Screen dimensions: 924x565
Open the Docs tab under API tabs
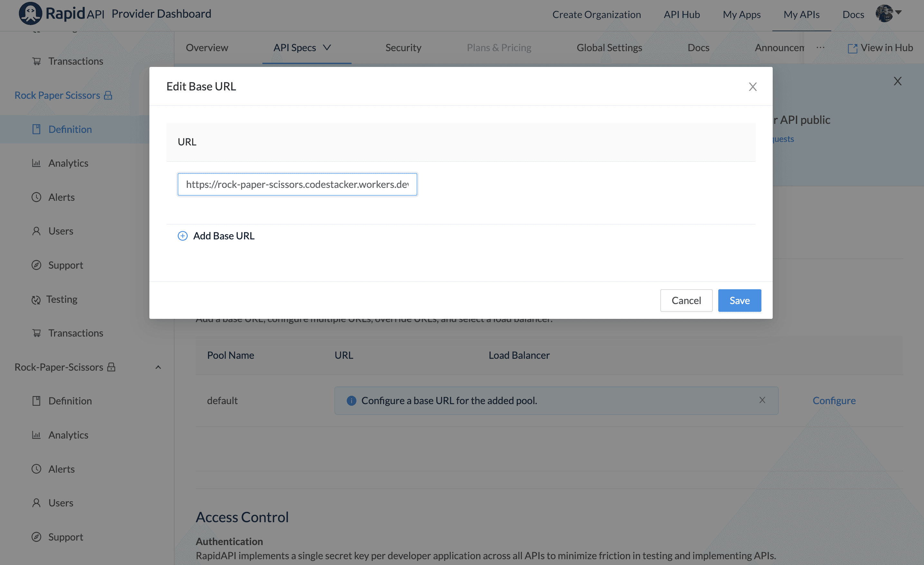point(699,48)
